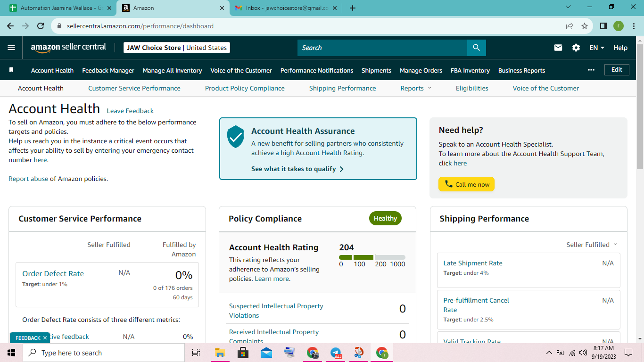Close the FEEDBACK widget

[x=45, y=338]
